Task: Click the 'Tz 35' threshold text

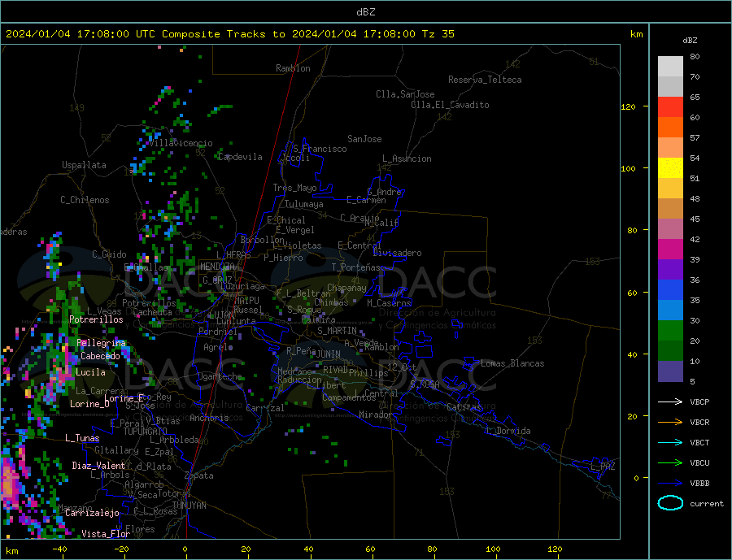Action: point(438,34)
